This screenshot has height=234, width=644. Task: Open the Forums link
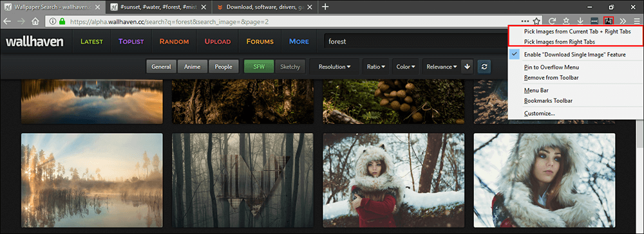click(x=260, y=41)
